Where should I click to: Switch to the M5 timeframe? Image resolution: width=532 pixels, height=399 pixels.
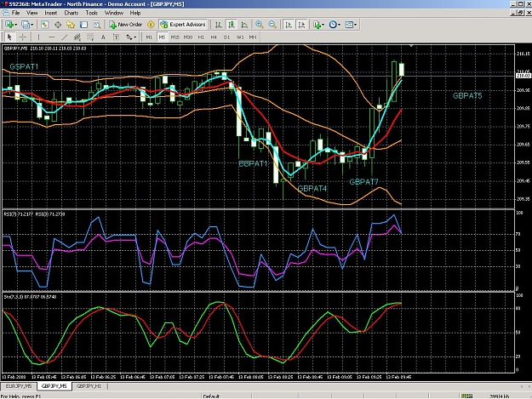(x=162, y=37)
